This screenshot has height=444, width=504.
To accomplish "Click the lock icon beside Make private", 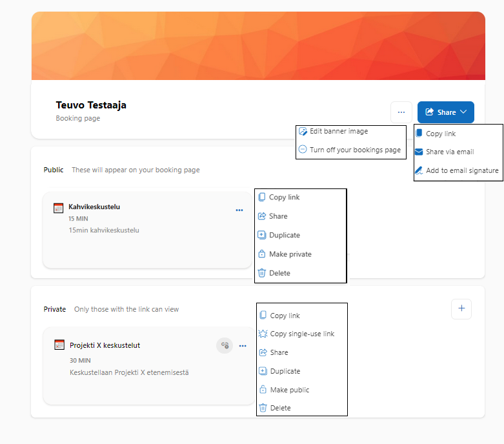I will click(262, 254).
